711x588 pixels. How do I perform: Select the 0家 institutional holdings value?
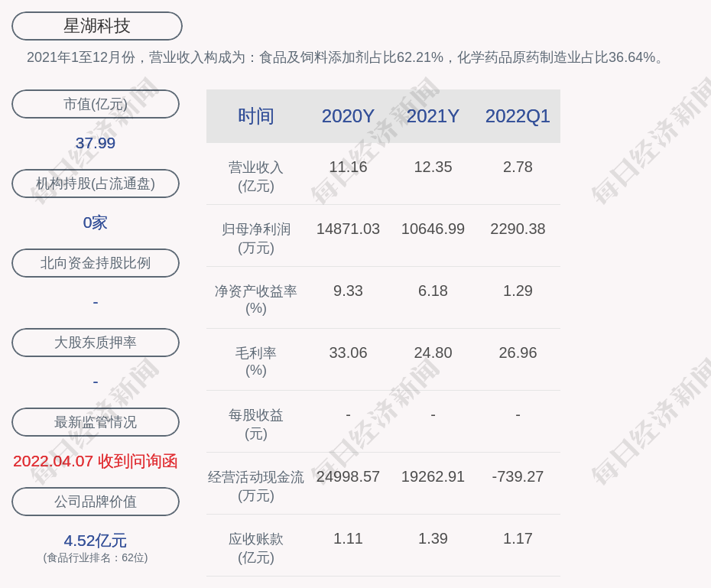pyautogui.click(x=96, y=223)
